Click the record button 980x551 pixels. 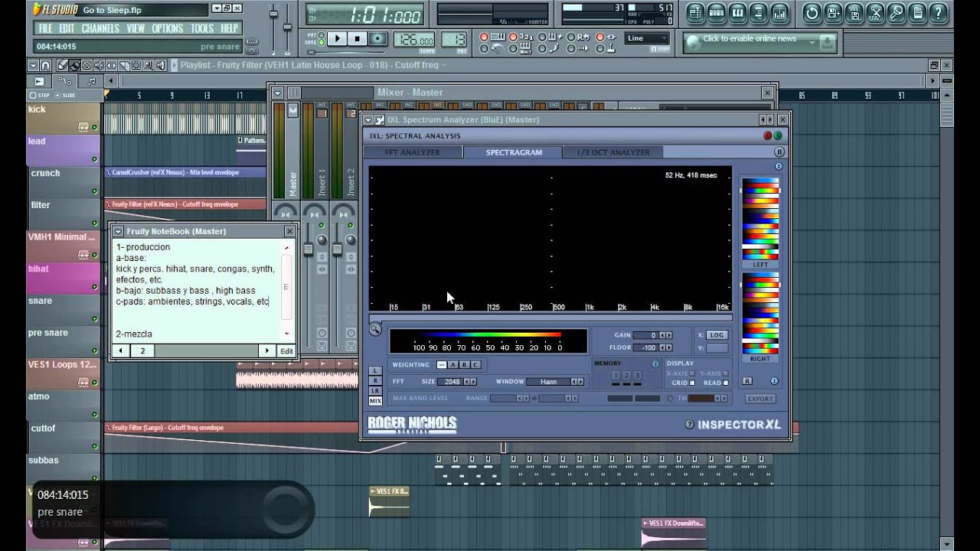pos(378,38)
